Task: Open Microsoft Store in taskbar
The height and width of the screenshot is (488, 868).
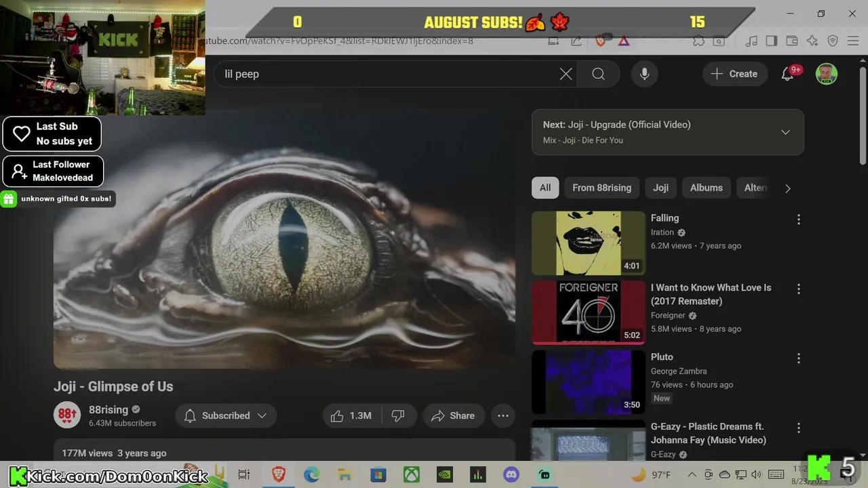Action: click(378, 474)
